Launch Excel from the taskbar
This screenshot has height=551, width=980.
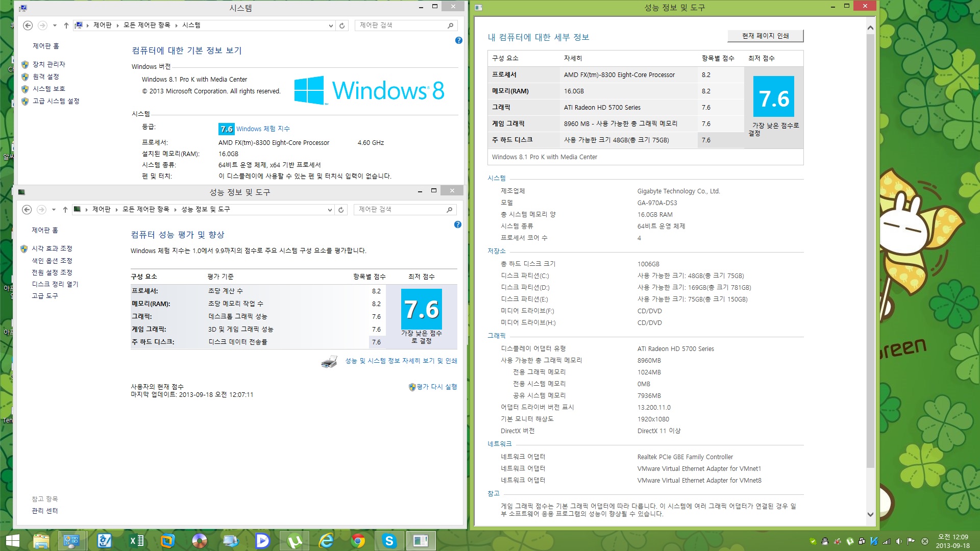tap(136, 541)
